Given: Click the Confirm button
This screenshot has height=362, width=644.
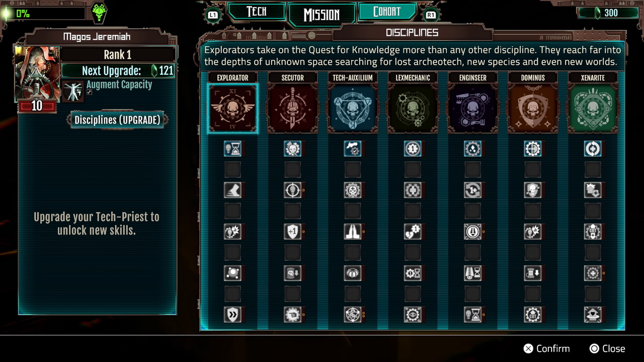Looking at the screenshot, I should (x=546, y=348).
